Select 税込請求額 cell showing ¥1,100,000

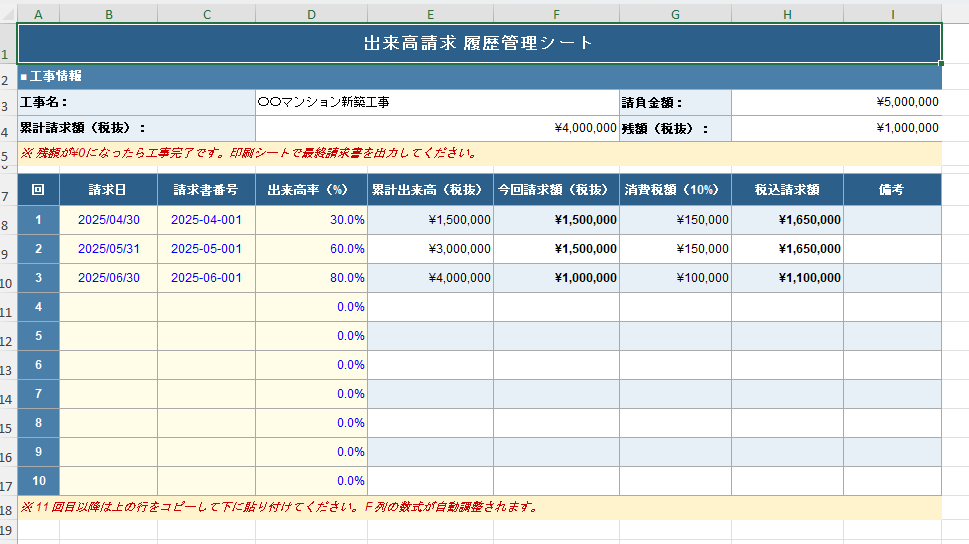tap(787, 278)
